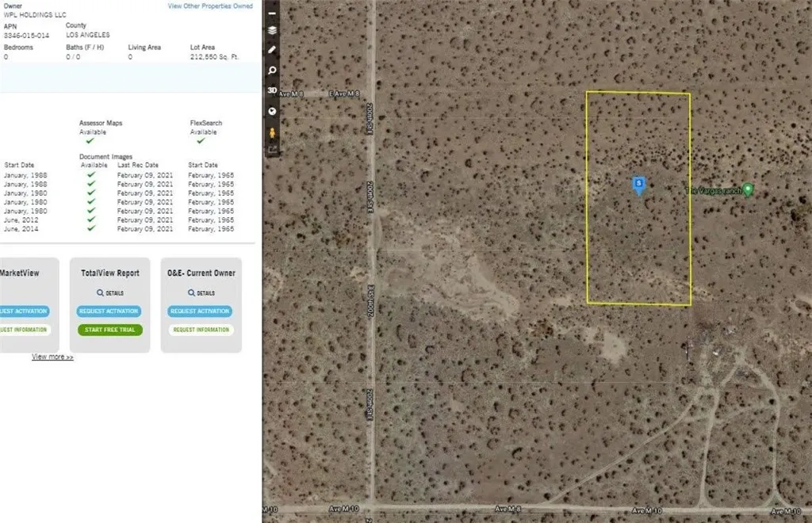The width and height of the screenshot is (812, 523).
Task: Open View Other Properties Owned link
Action: click(x=210, y=6)
